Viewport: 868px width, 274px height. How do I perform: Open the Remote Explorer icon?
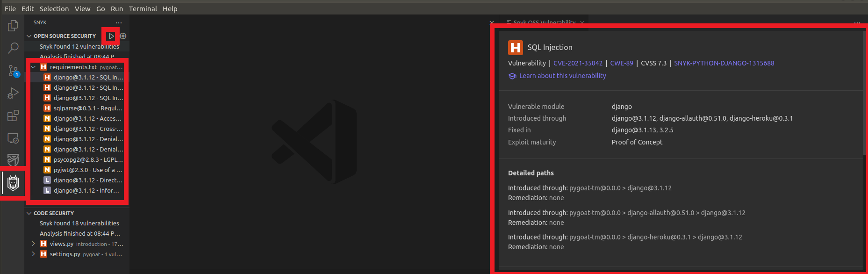pos(13,138)
